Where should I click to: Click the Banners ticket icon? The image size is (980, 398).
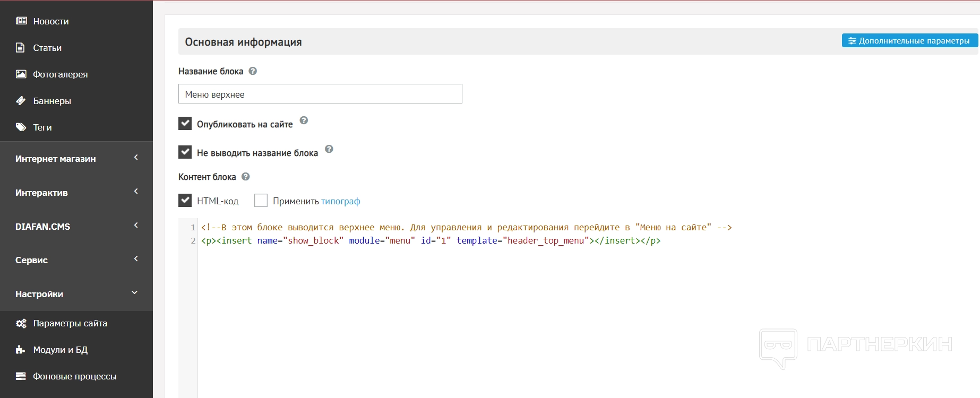pyautogui.click(x=21, y=101)
